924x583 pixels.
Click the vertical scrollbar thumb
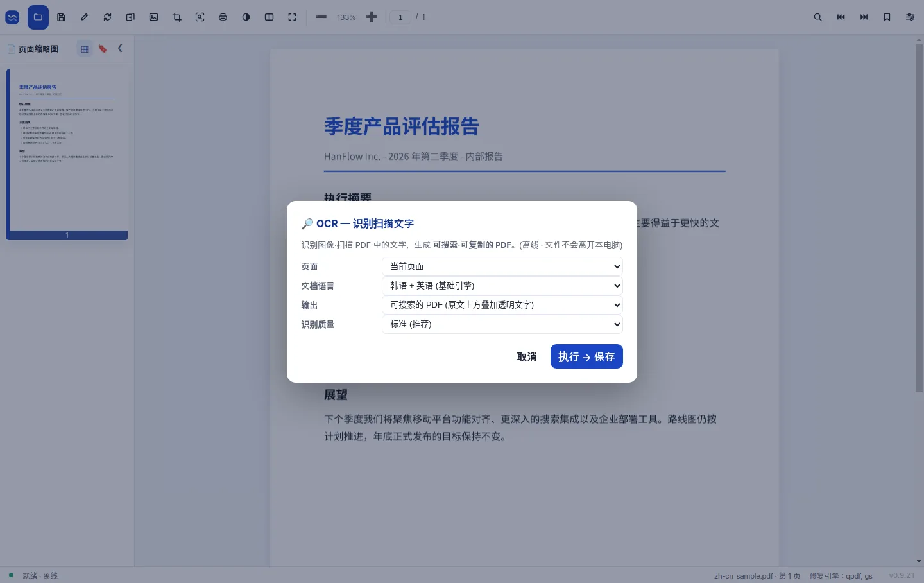coord(919,218)
